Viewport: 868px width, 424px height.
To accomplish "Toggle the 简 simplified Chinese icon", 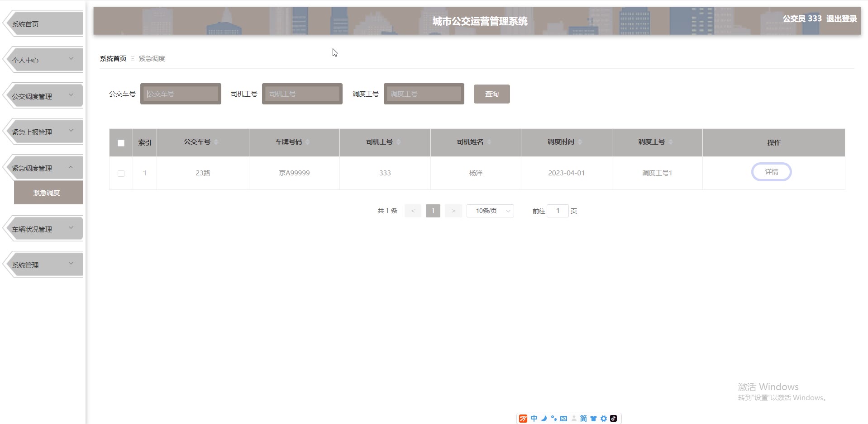I will click(583, 419).
